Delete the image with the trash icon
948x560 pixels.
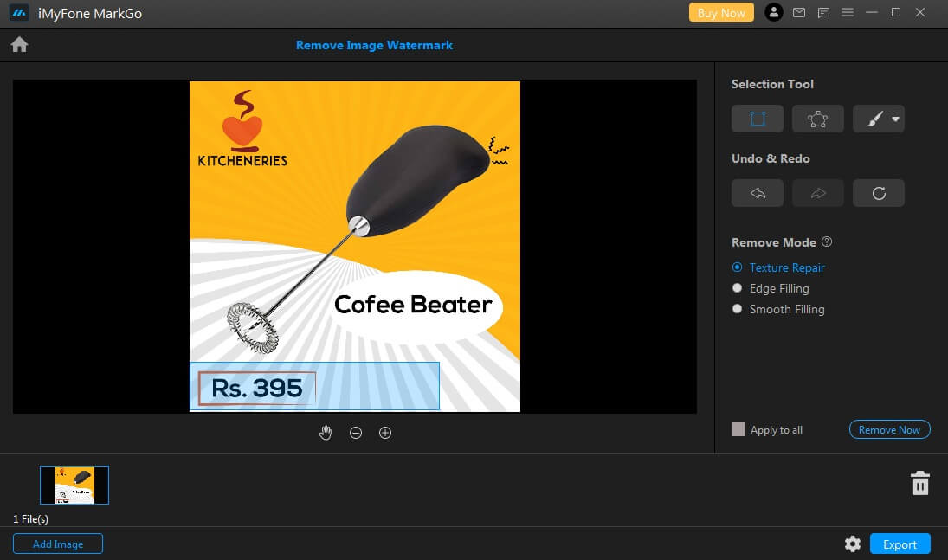920,483
